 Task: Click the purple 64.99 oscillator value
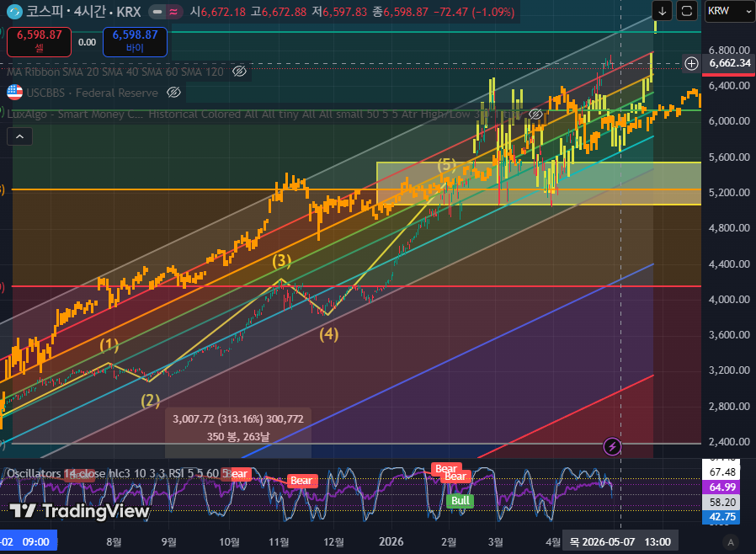[722, 487]
